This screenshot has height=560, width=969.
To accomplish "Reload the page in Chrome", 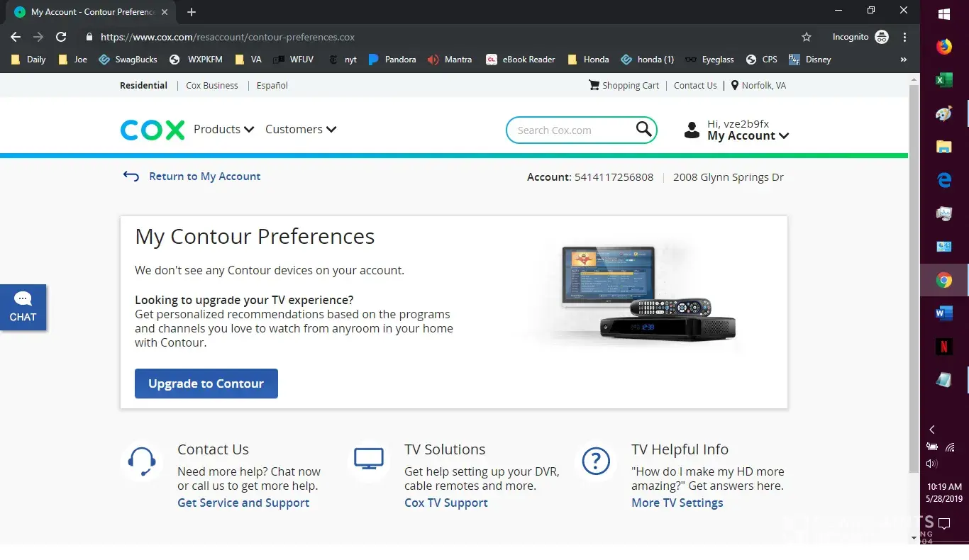I will pos(61,37).
